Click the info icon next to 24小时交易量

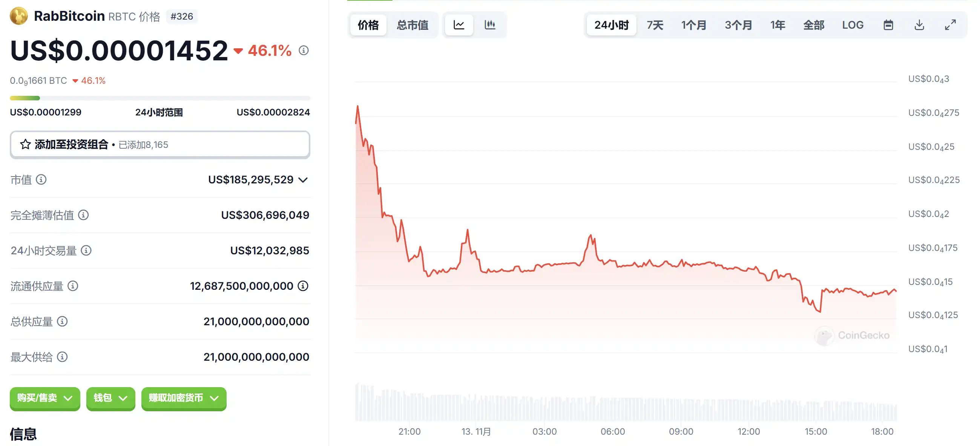coord(86,251)
